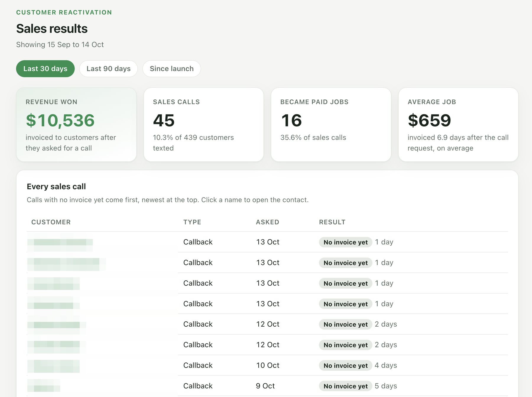
Task: Click "invoiced to customers after they asked for a call"
Action: tap(71, 143)
